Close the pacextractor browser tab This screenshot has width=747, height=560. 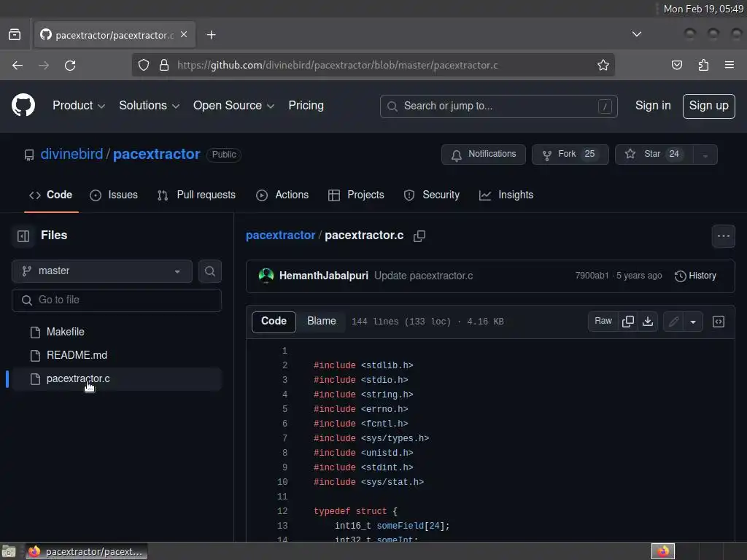pos(184,35)
